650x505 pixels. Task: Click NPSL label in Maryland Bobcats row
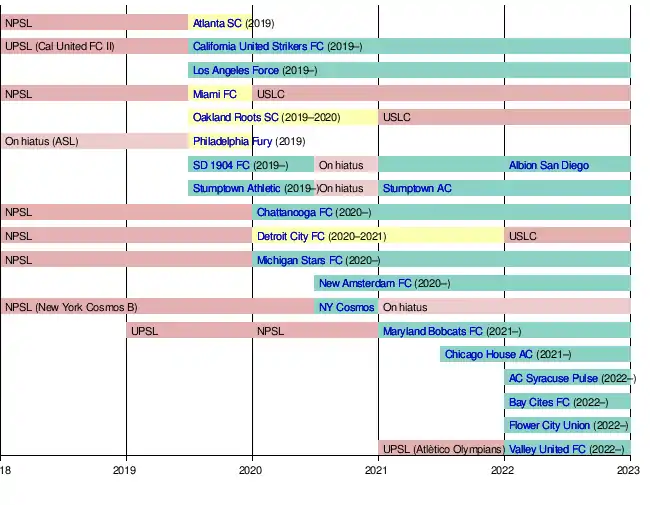[270, 332]
